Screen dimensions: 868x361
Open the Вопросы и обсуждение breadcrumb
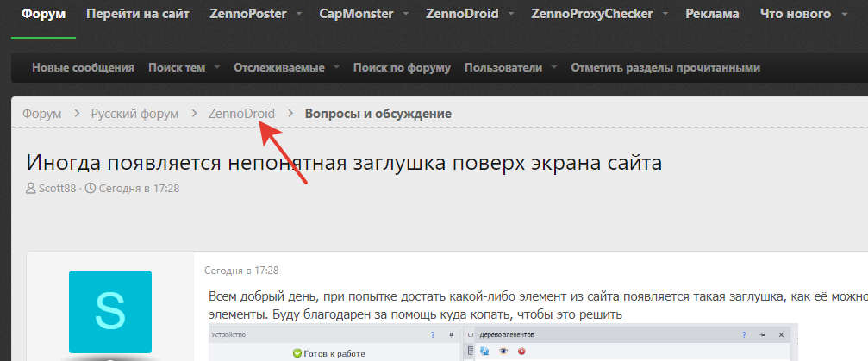click(378, 114)
